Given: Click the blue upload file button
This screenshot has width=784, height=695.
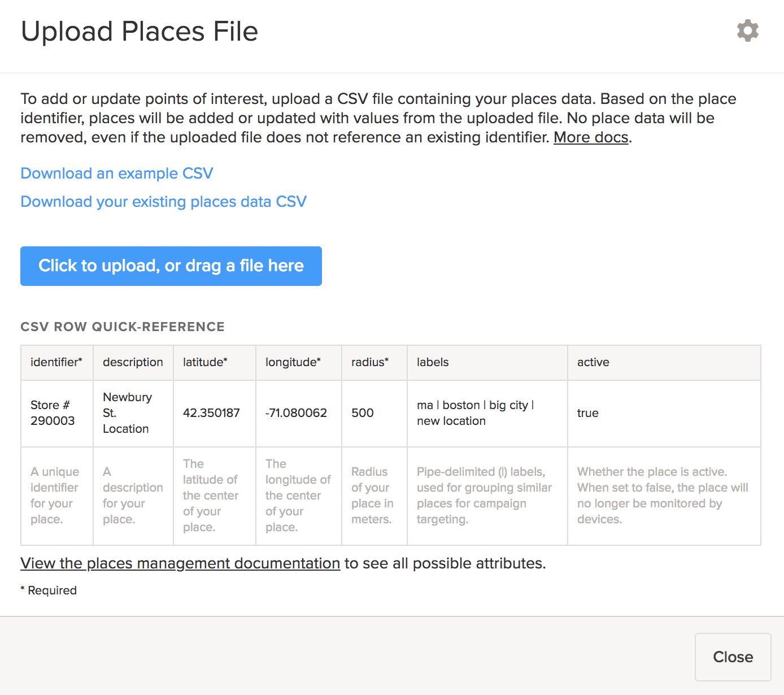Looking at the screenshot, I should tap(171, 266).
